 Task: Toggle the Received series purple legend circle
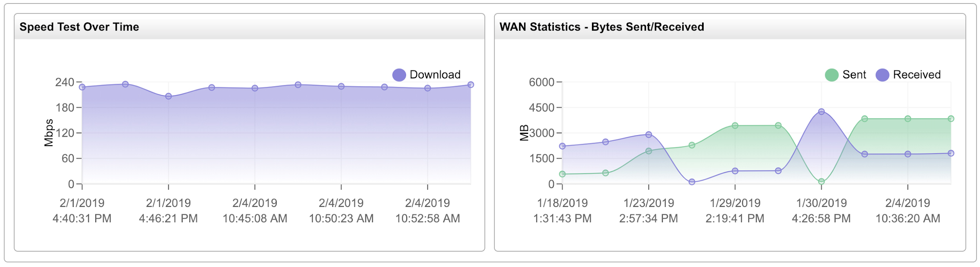point(882,75)
